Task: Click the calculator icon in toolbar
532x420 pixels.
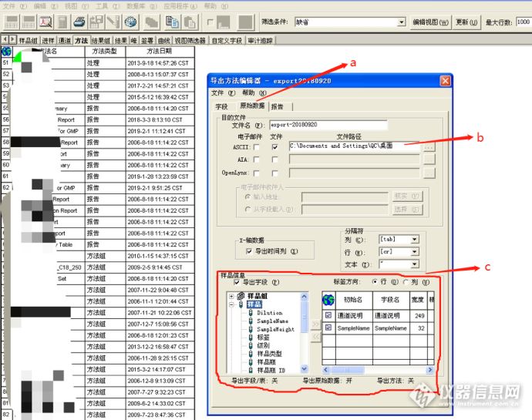Action: (62, 22)
